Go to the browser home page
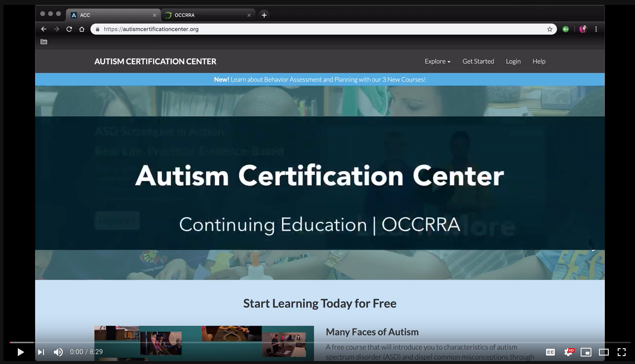635x364 pixels. pyautogui.click(x=82, y=29)
